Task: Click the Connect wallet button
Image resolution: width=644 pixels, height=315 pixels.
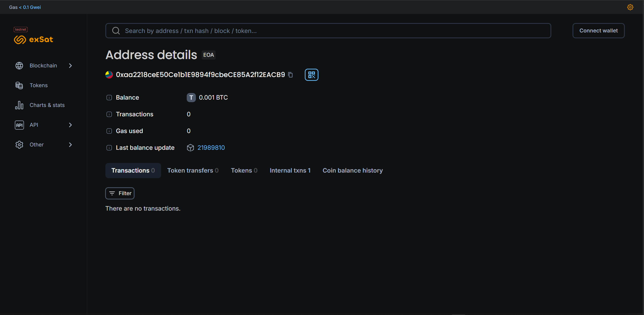Action: [598, 31]
